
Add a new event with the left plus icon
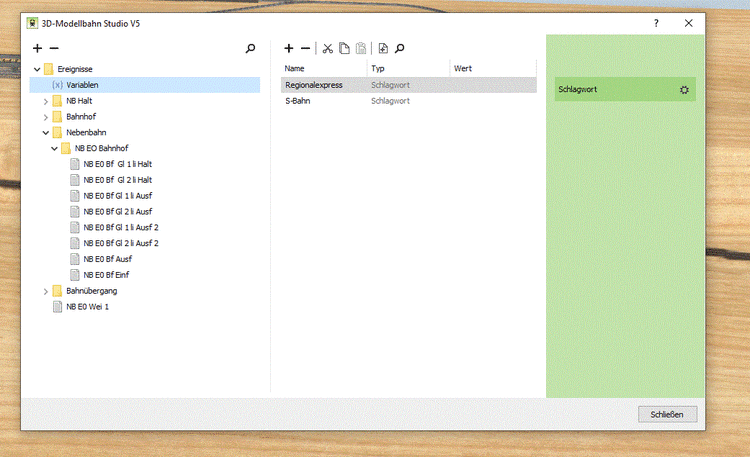pos(37,48)
